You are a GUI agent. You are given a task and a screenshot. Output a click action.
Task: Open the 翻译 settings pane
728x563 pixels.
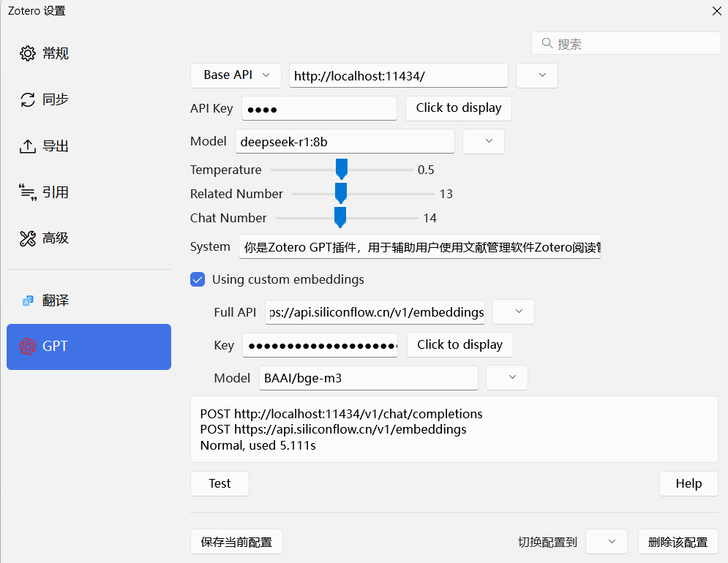tap(89, 301)
